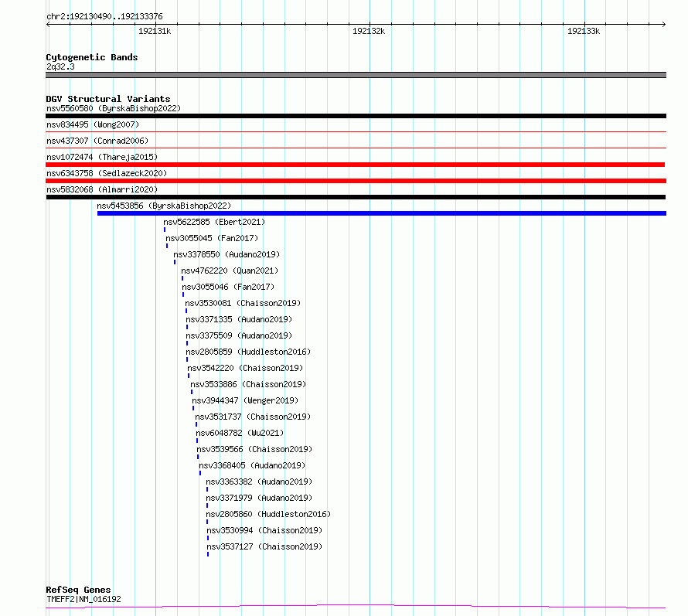Click nsv5453856 (ByrskaBishop2022) label

click(x=164, y=206)
